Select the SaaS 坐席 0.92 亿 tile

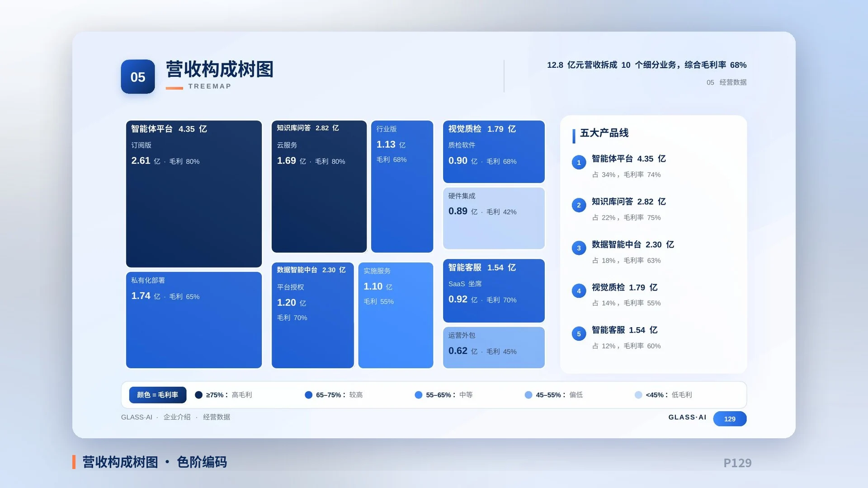[x=494, y=291]
